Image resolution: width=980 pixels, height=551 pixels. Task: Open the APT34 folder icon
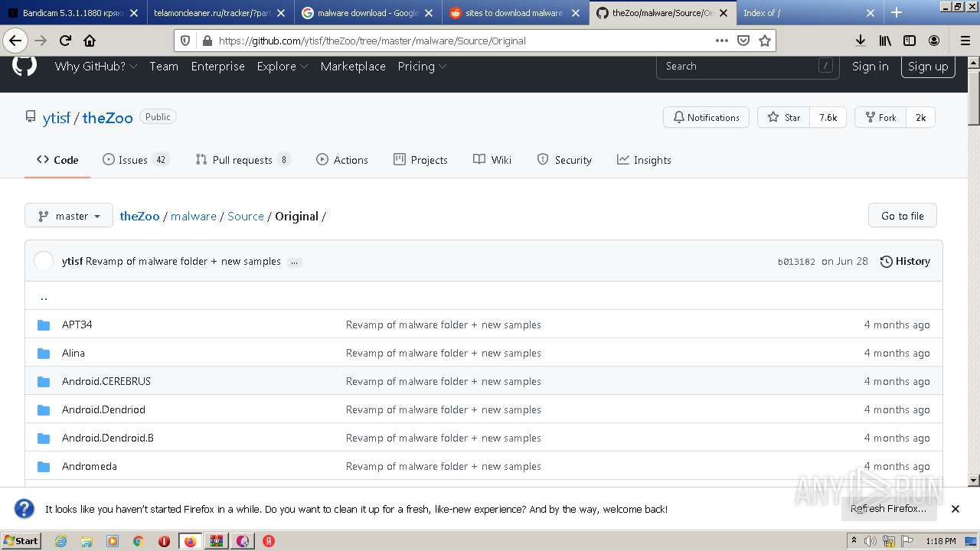pos(44,324)
